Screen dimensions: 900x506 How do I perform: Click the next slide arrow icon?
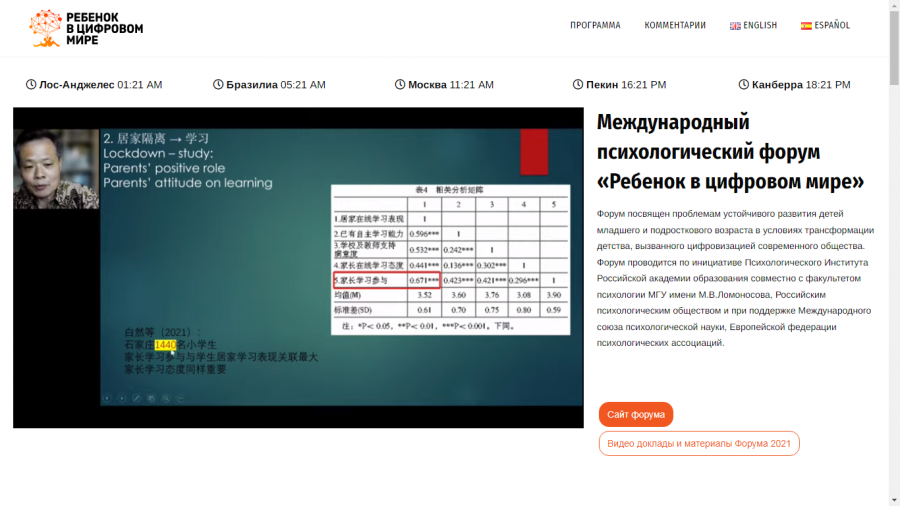122,398
